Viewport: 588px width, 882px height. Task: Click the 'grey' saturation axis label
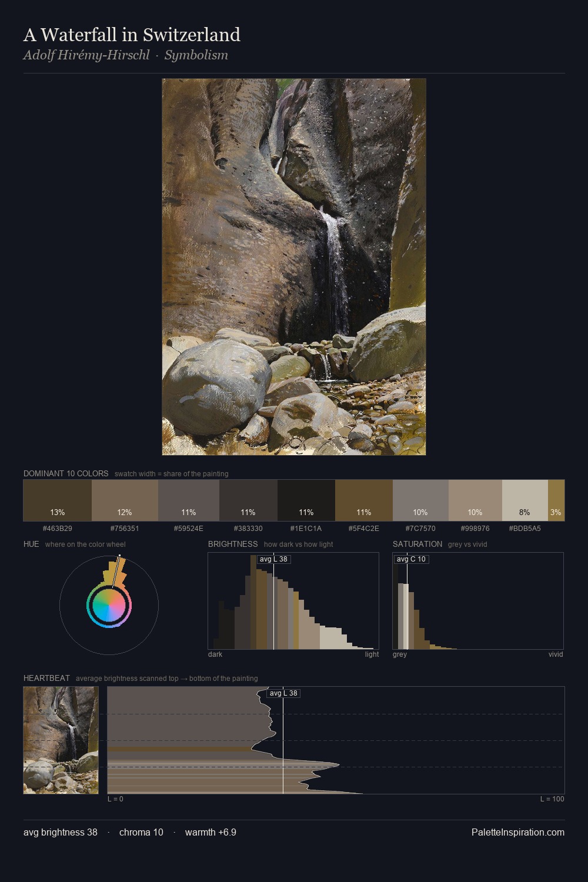(x=400, y=654)
